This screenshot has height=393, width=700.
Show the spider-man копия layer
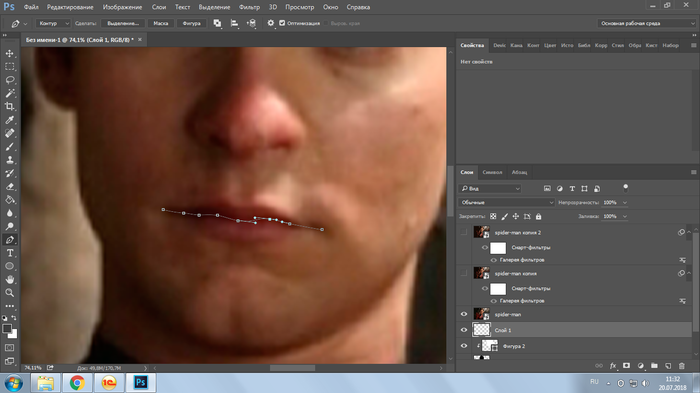(464, 273)
